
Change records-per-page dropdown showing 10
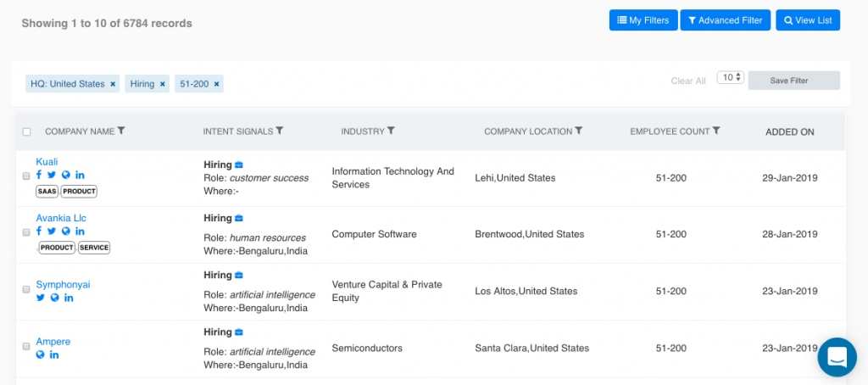[x=731, y=77]
